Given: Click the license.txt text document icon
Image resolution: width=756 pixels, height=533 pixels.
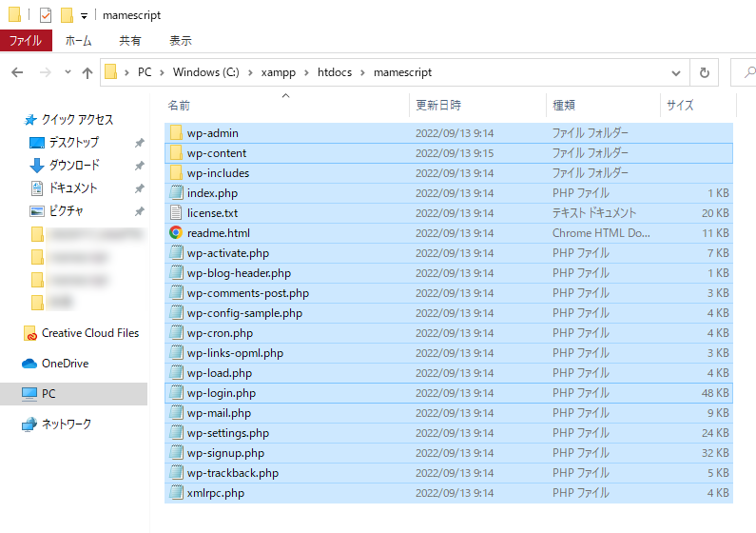Looking at the screenshot, I should tap(176, 213).
